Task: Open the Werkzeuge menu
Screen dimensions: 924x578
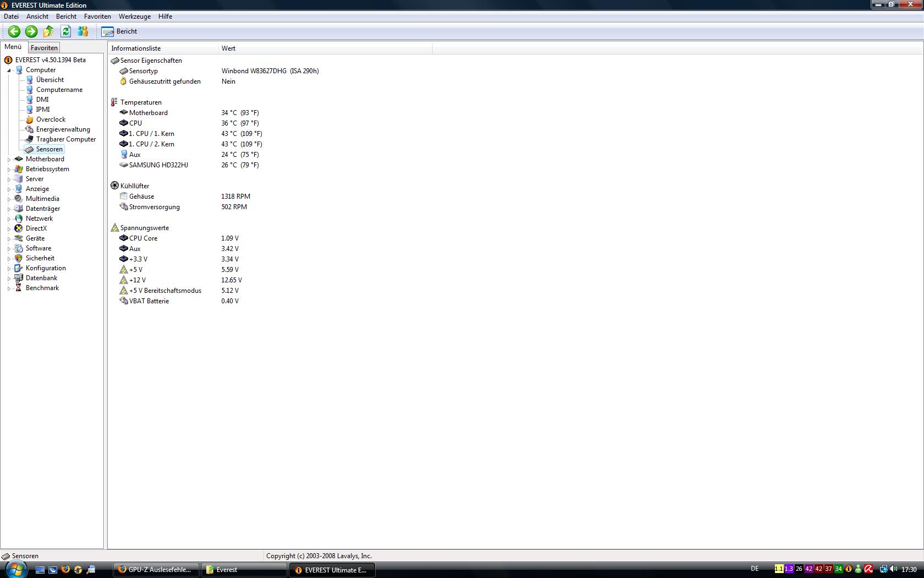Action: click(x=135, y=17)
